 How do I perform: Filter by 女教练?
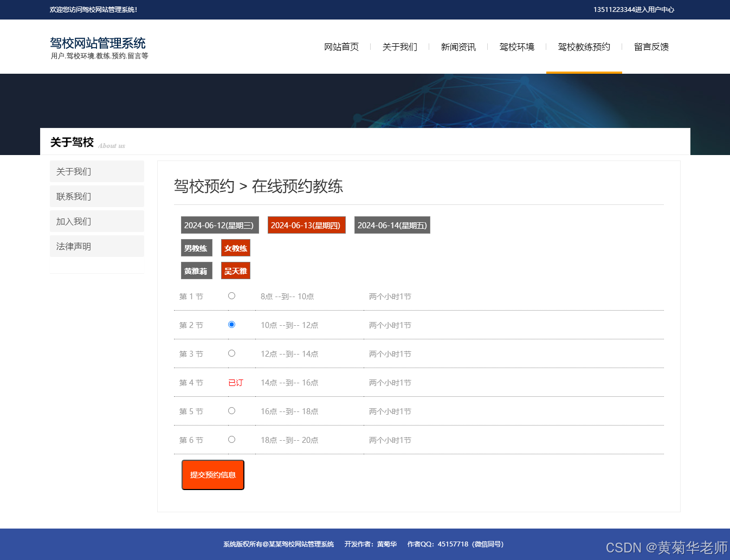tap(236, 248)
